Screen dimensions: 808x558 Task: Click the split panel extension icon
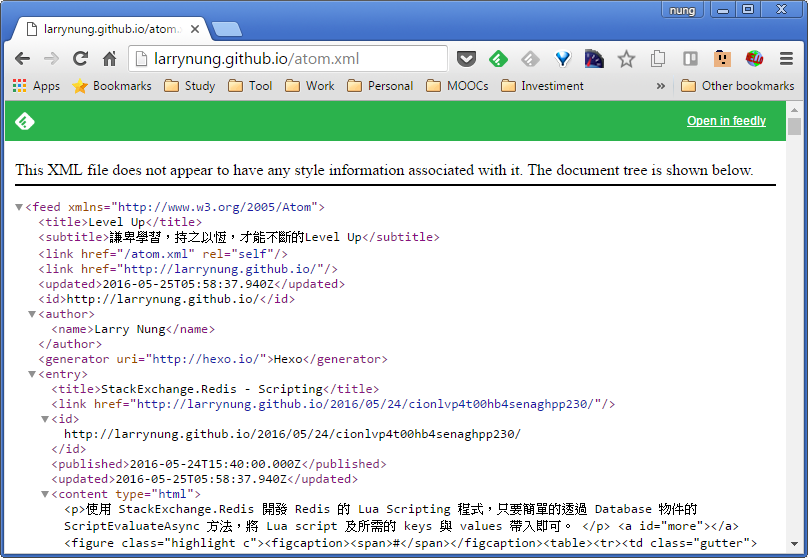point(690,59)
